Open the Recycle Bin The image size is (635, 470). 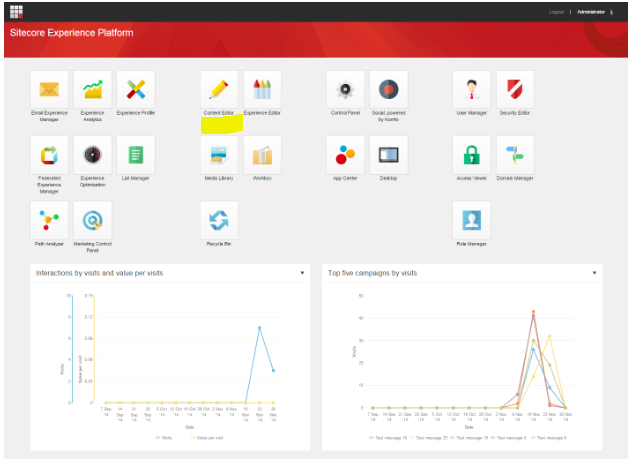[x=219, y=221]
